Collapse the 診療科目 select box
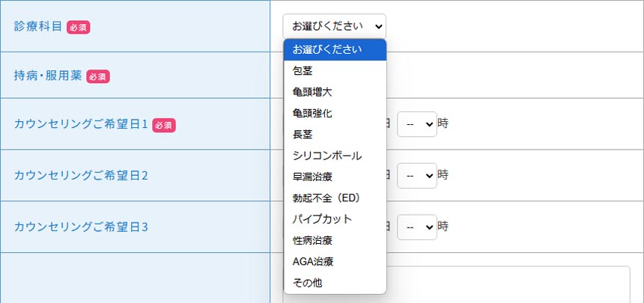Image resolution: width=644 pixels, height=303 pixels. (335, 25)
